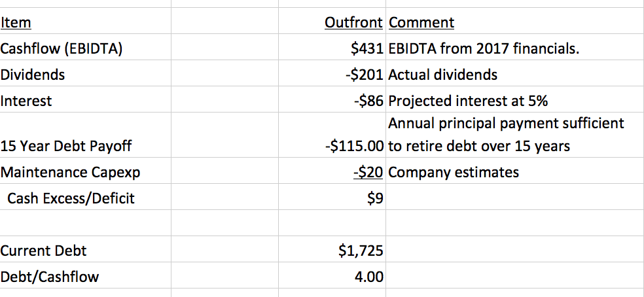The height and width of the screenshot is (297, 644).
Task: Click the Outfront column header cell
Action: click(353, 24)
